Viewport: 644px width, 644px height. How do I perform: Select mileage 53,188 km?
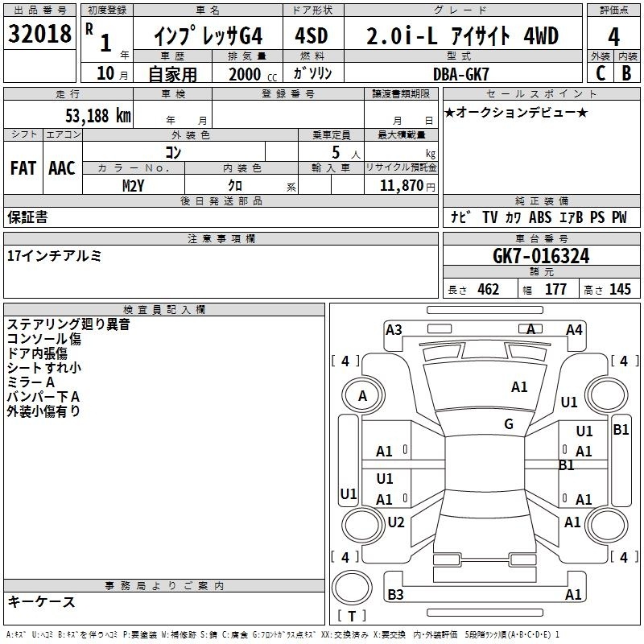point(98,115)
